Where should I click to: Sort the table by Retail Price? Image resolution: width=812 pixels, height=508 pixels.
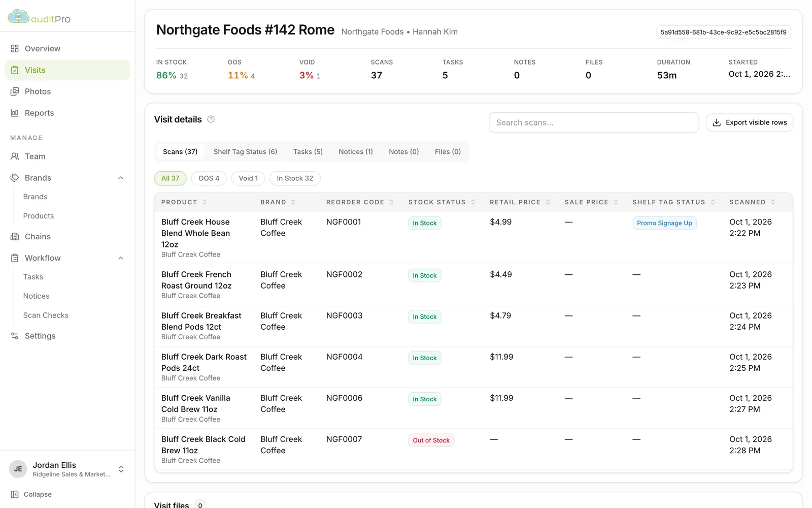[x=548, y=202]
